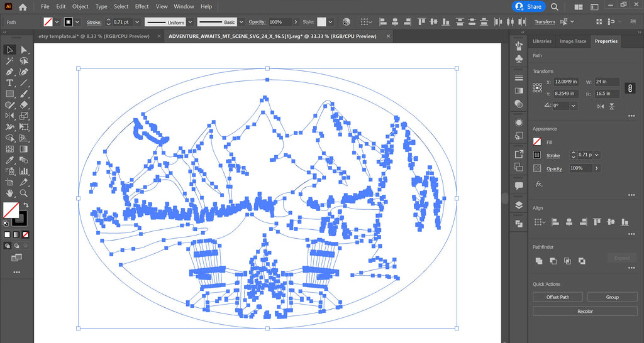Viewport: 644px width, 343px height.
Task: Switch paint mode to Gradient button in toolbox
Action: (16, 235)
